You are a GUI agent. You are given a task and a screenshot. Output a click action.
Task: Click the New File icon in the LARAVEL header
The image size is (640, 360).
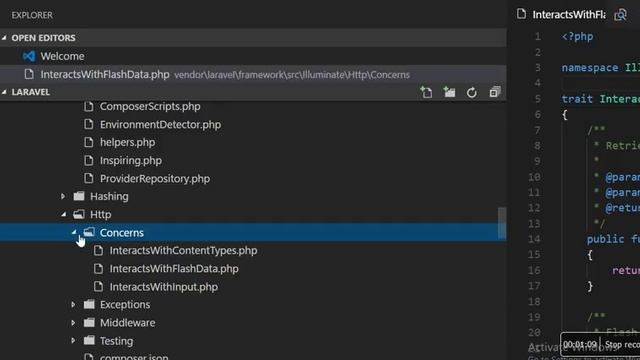[x=426, y=92]
